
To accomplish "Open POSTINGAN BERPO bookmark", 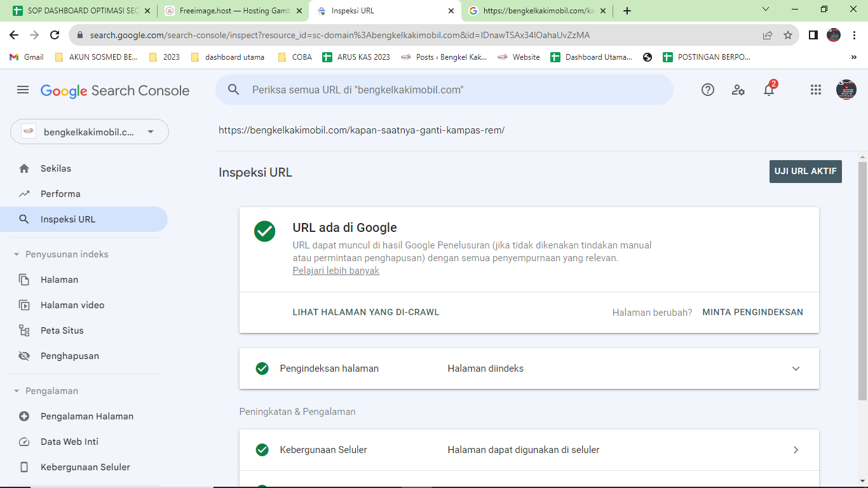I will tap(707, 57).
